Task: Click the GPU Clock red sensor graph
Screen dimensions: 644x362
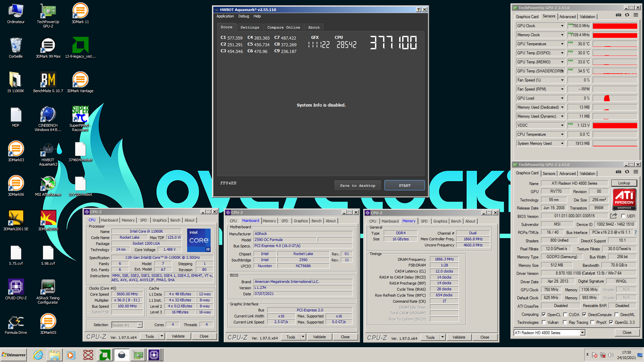Action: [615, 26]
